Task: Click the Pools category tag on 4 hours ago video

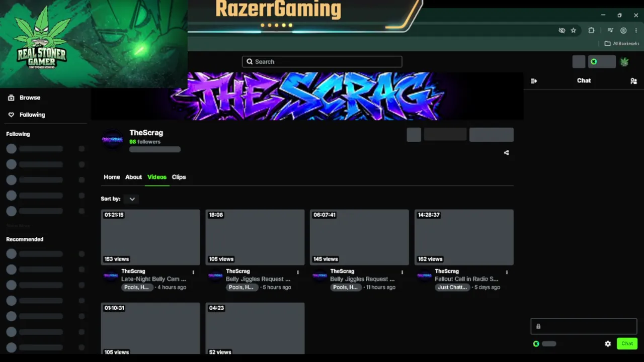Action: [x=137, y=288]
